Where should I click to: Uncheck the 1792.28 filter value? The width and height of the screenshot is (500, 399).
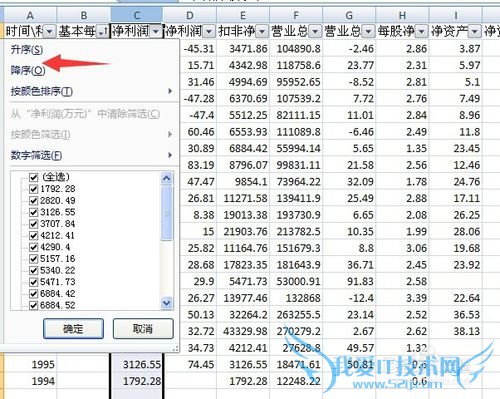pyautogui.click(x=33, y=189)
